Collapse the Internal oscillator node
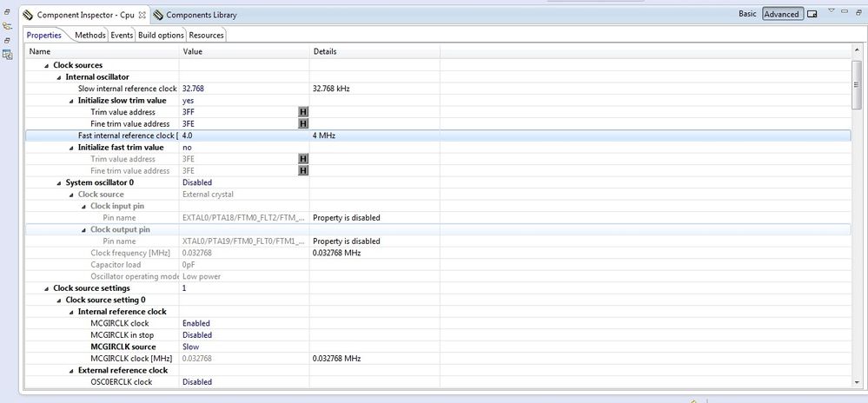 point(59,77)
